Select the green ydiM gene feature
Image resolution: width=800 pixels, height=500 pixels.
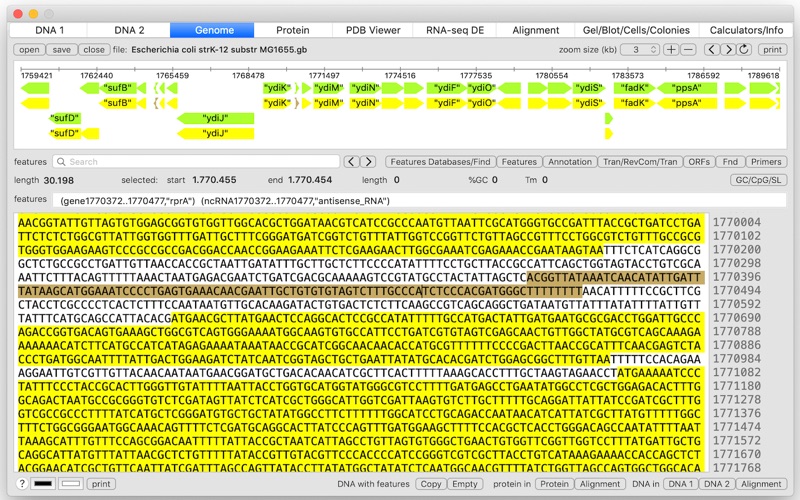click(x=328, y=88)
